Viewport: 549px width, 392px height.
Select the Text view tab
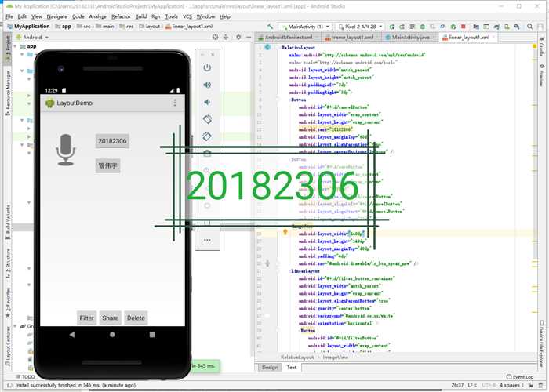pyautogui.click(x=292, y=367)
